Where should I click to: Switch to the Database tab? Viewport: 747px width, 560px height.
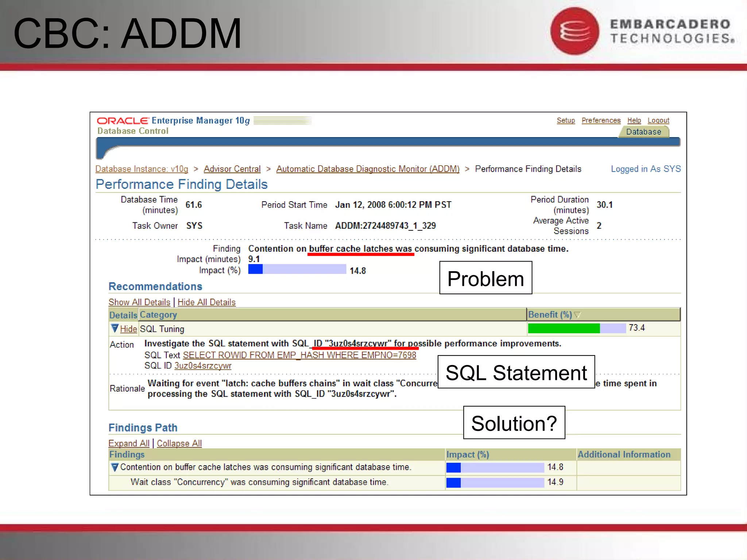point(644,132)
